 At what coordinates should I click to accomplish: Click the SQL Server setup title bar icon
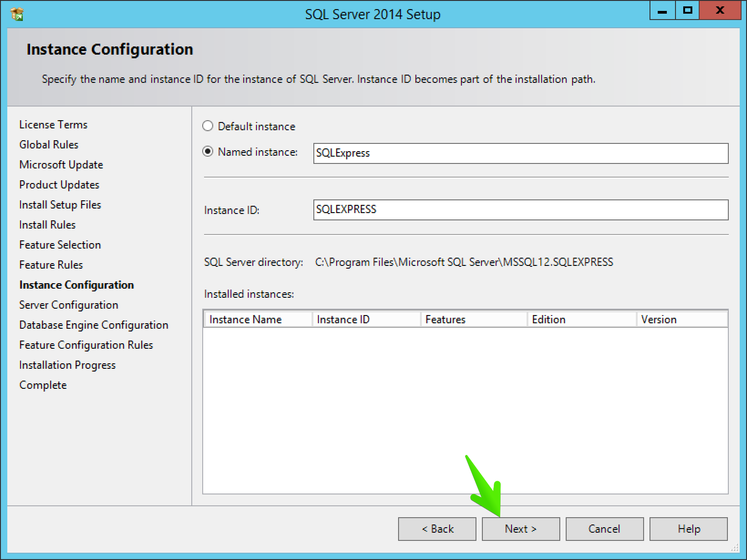point(17,14)
